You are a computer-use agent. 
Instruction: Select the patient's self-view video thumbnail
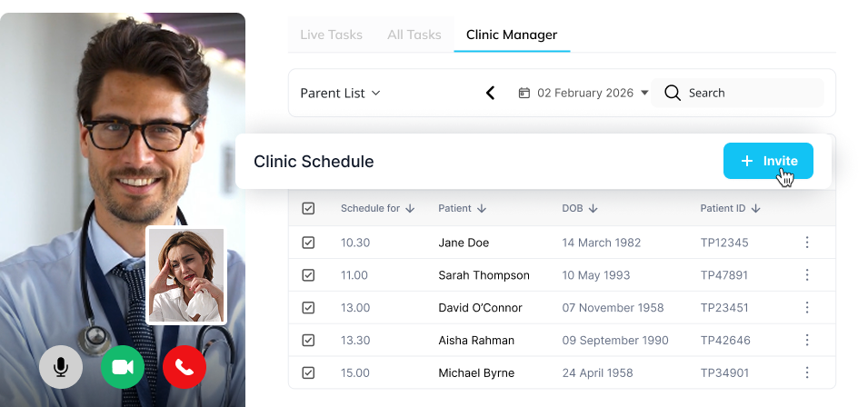[186, 274]
